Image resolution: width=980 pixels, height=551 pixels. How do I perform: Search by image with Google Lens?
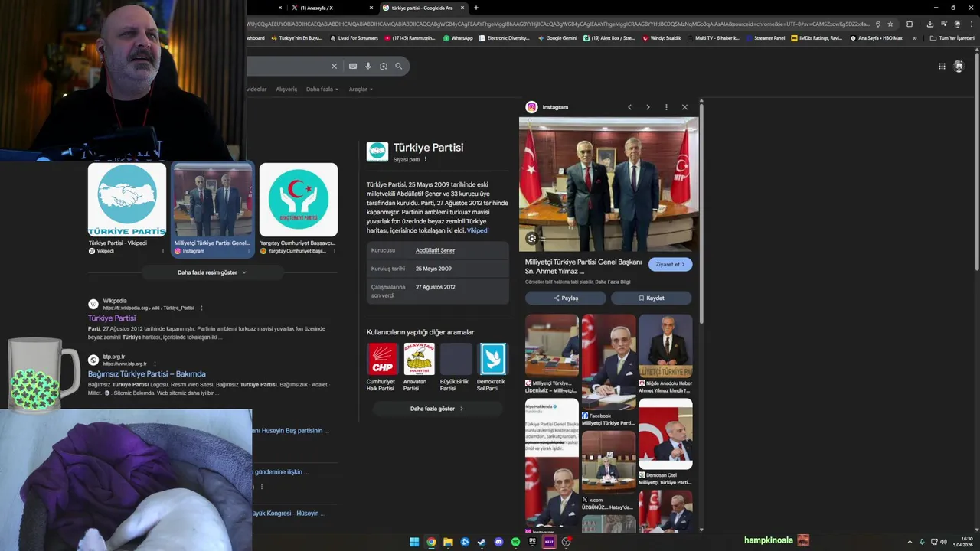tap(384, 67)
